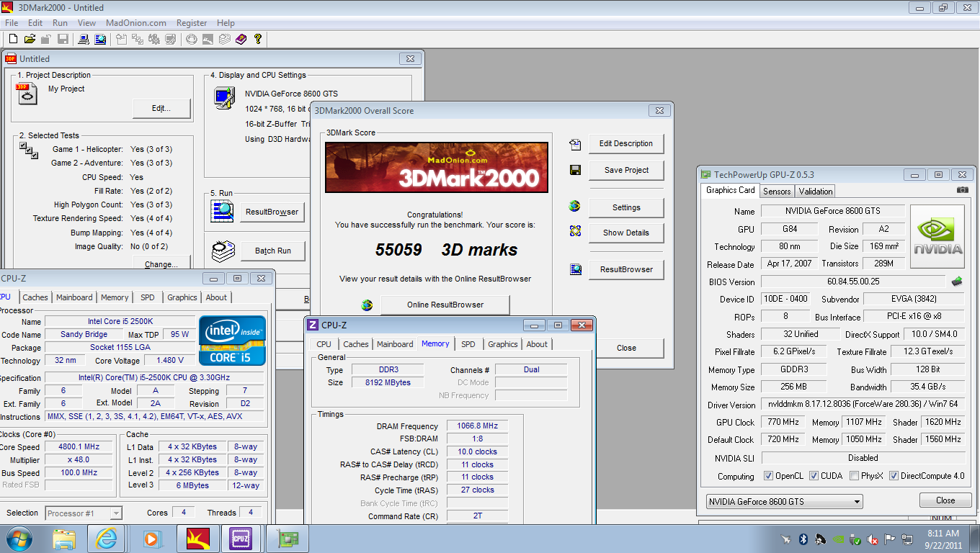Viewport: 980px width, 553px height.
Task: Click the computer system info toolbar icon
Action: coord(84,39)
